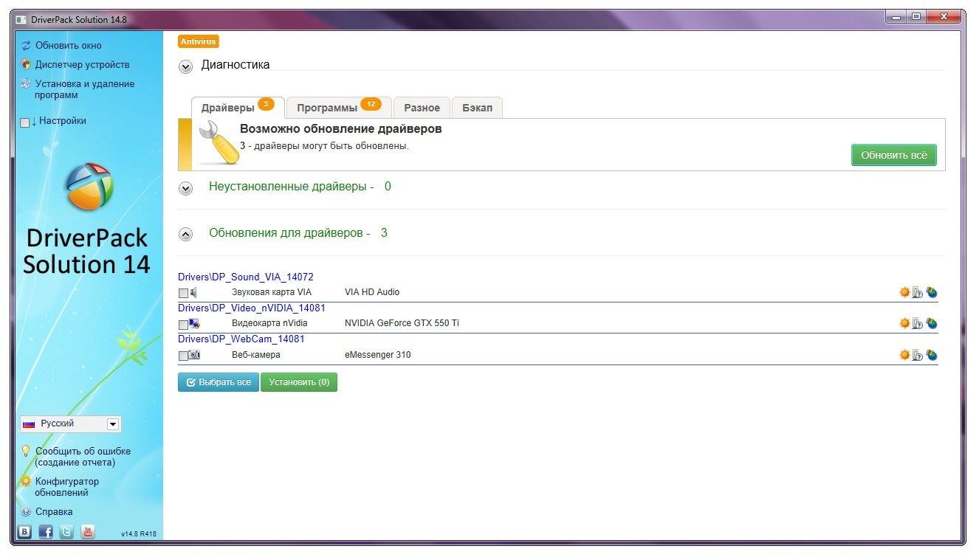Click the Обновить окно link
979x560 pixels.
[x=69, y=46]
